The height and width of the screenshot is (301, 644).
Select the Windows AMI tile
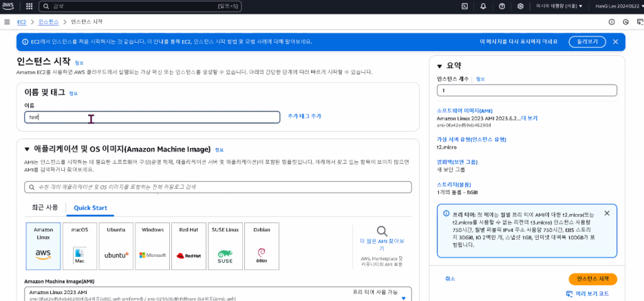point(152,247)
